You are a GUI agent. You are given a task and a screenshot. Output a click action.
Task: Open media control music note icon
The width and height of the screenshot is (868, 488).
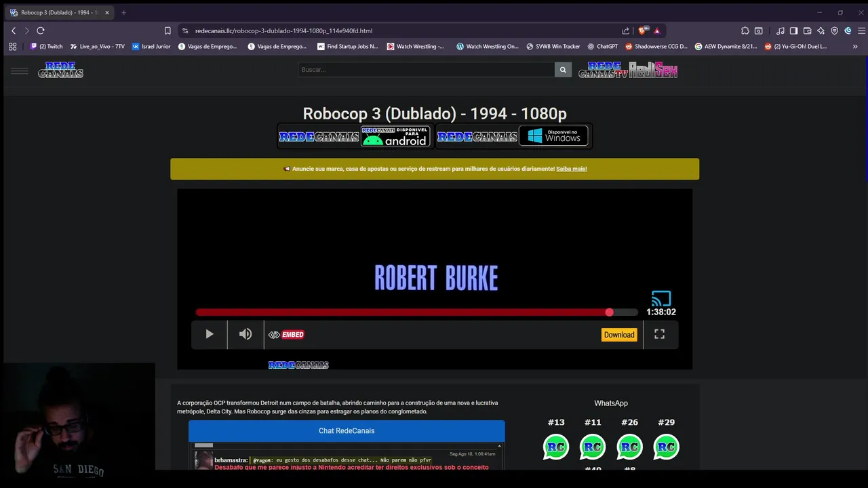point(781,30)
